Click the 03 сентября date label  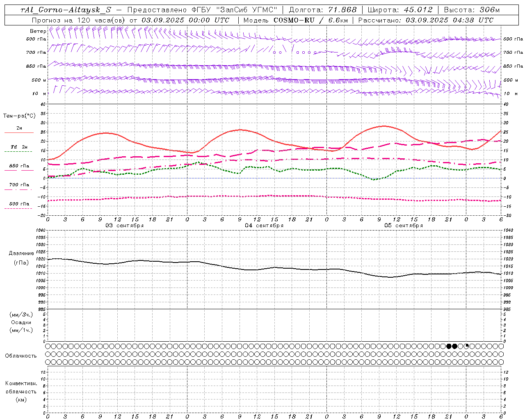pos(125,226)
